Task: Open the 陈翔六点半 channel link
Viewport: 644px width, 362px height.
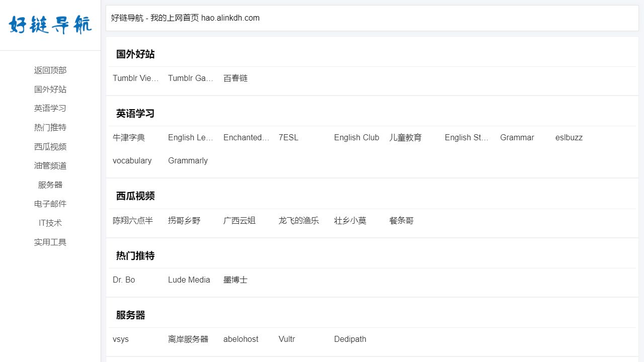Action: pos(133,221)
